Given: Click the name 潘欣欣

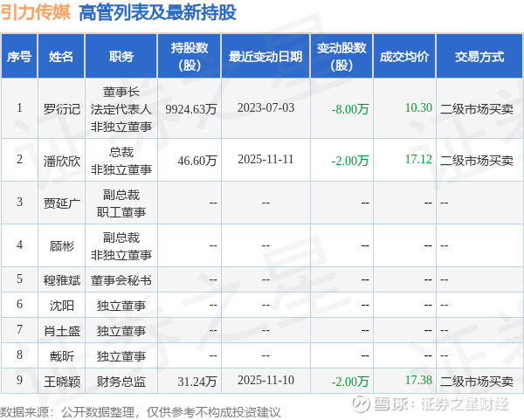Looking at the screenshot, I should tap(62, 161).
